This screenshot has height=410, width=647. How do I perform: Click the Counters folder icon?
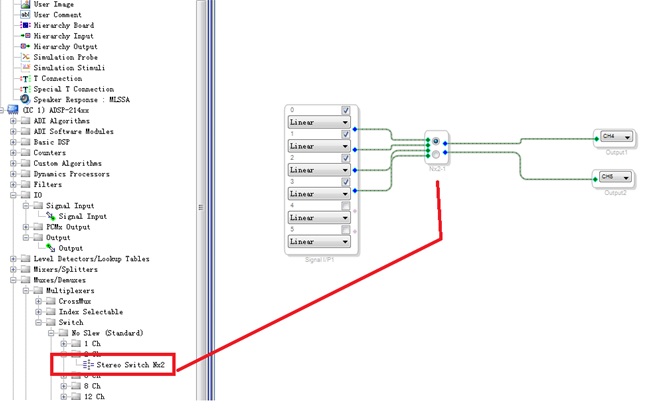click(26, 153)
